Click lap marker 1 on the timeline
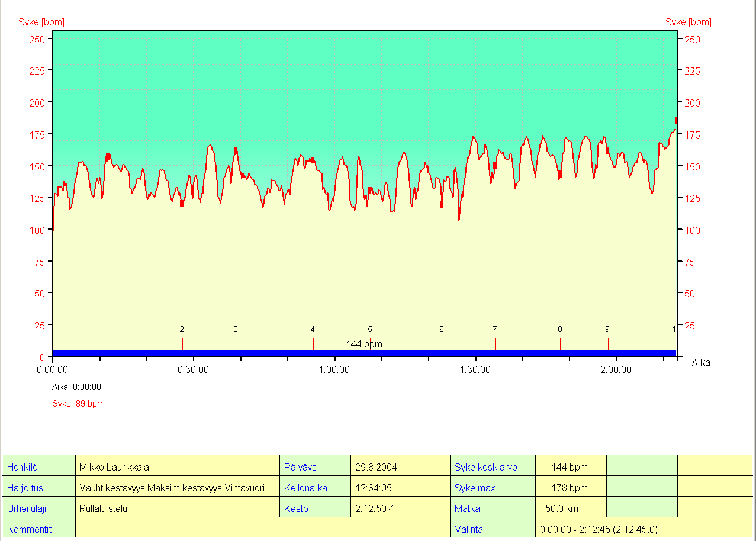Image resolution: width=756 pixels, height=541 pixels. click(108, 343)
